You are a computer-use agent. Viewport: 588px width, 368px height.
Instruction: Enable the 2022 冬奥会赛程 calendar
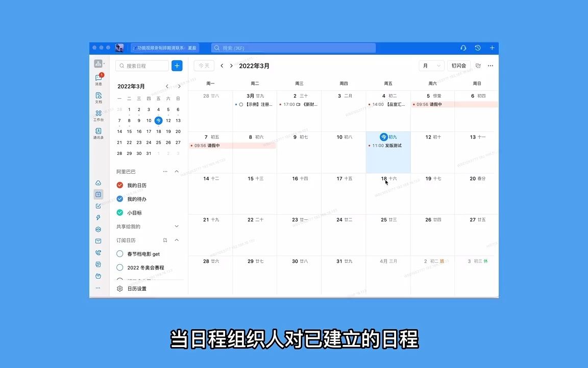(119, 267)
